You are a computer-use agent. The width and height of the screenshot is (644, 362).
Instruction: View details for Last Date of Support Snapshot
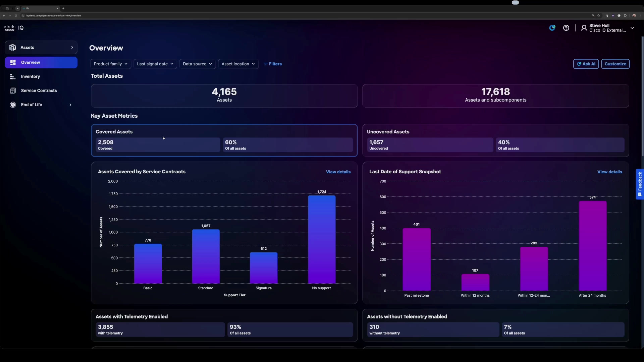(609, 172)
